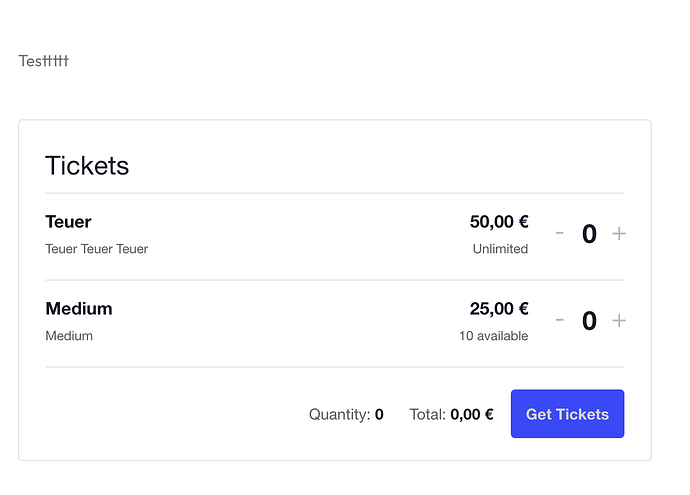The image size is (690, 495).
Task: Click the Tickets section heading
Action: click(87, 166)
